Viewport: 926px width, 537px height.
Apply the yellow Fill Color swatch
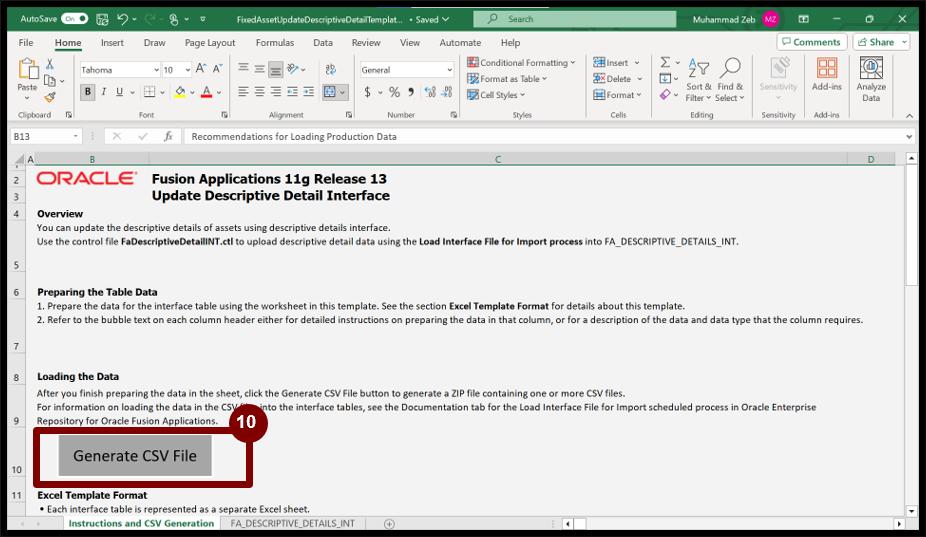click(180, 92)
